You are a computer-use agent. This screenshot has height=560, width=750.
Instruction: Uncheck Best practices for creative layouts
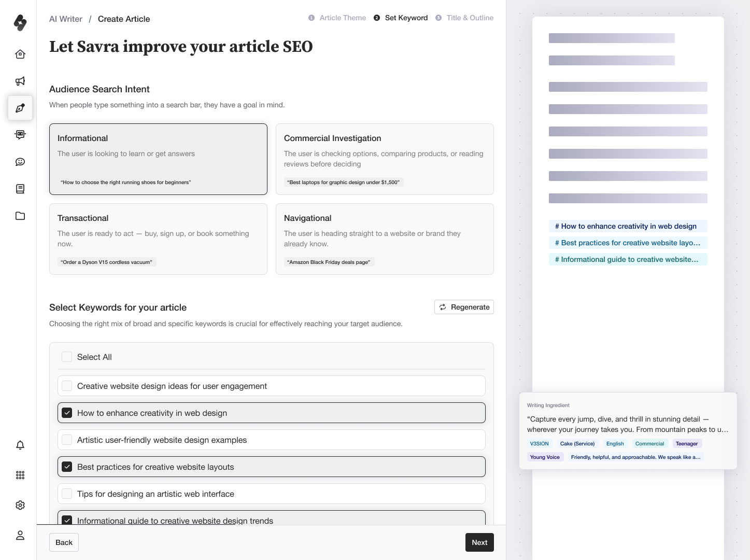(67, 467)
